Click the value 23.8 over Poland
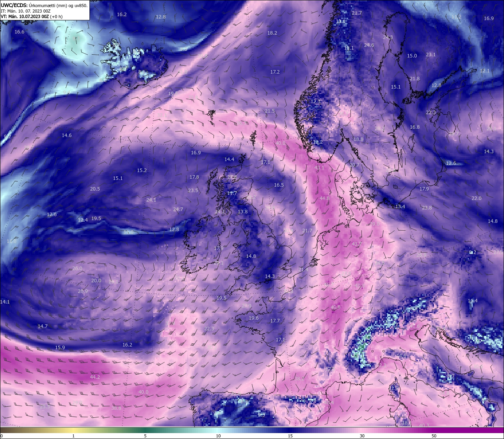504x439 pixels. 427,208
